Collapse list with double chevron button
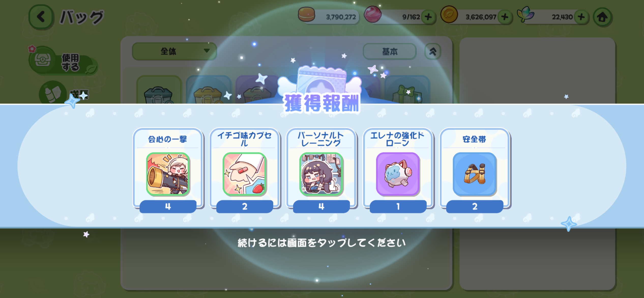The width and height of the screenshot is (644, 298). coord(433,51)
